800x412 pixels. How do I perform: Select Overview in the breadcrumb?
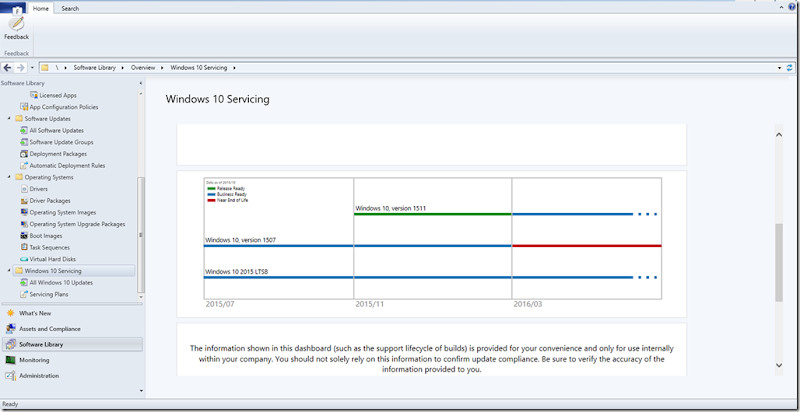click(x=143, y=67)
